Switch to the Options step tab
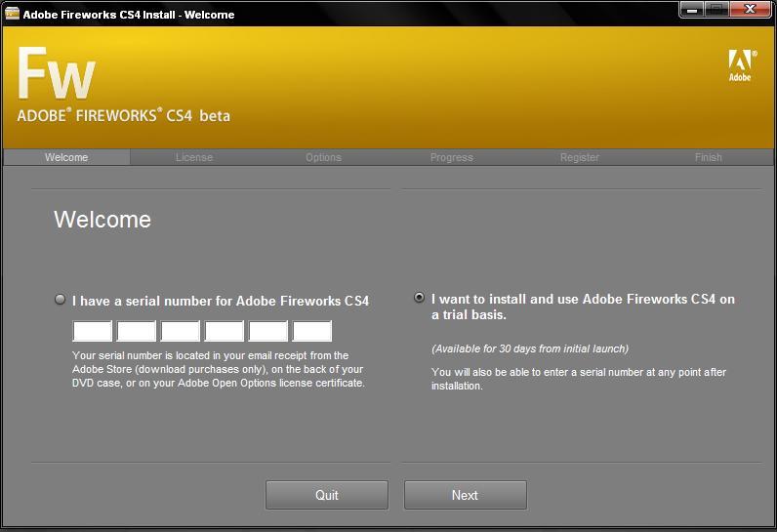Viewport: 777px width, 532px height. [x=323, y=157]
